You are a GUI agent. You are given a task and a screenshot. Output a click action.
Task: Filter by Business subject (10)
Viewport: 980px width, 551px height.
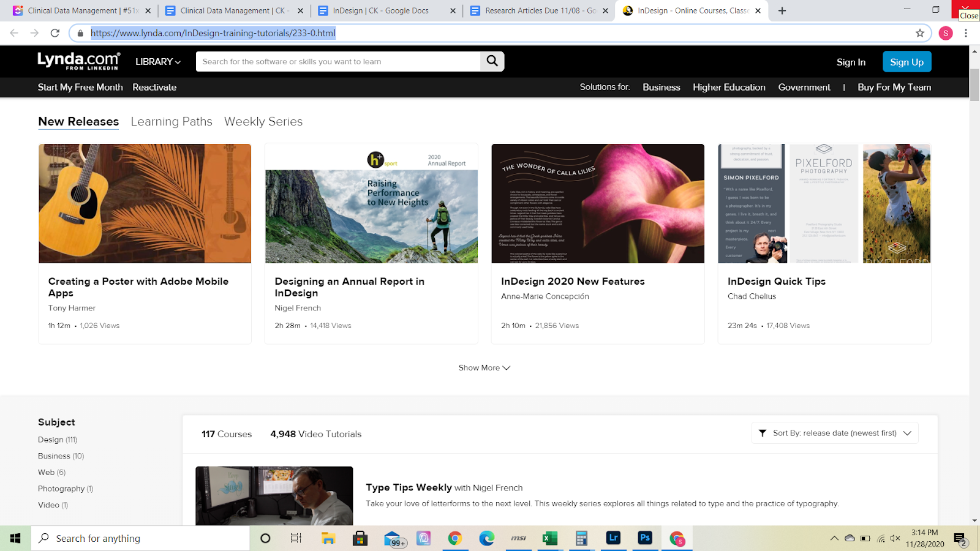pos(61,456)
